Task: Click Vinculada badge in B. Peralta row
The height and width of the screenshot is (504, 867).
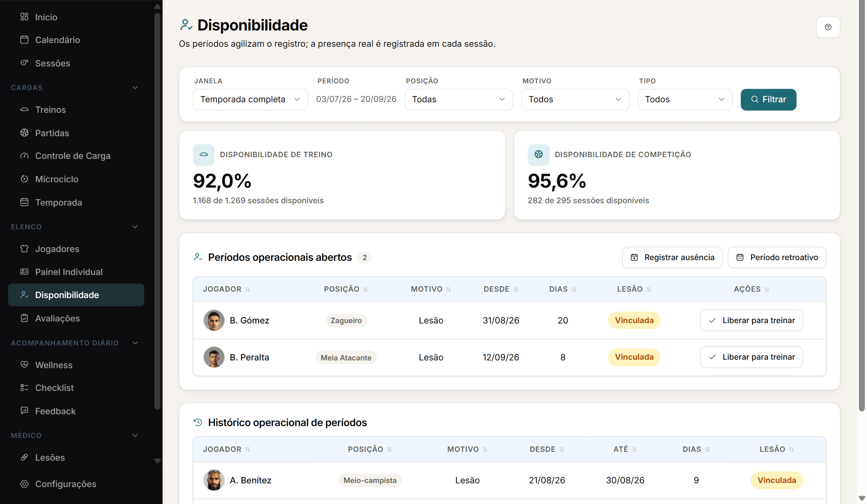Action: (634, 357)
